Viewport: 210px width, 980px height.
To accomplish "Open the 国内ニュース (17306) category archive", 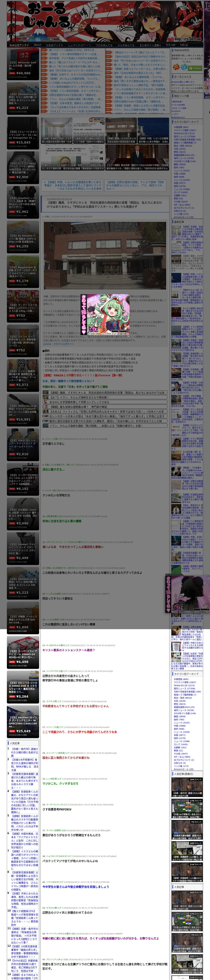I will (x=184, y=136).
